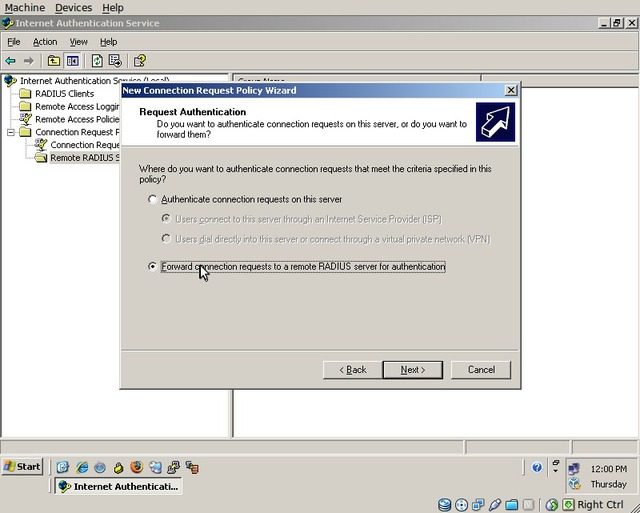Click the Cancel button in wizard
This screenshot has height=513, width=640.
pos(481,370)
